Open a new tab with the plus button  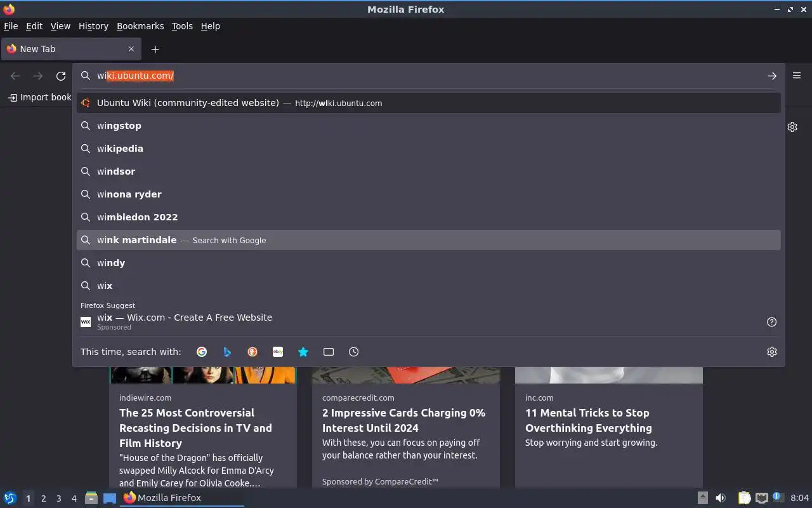155,49
